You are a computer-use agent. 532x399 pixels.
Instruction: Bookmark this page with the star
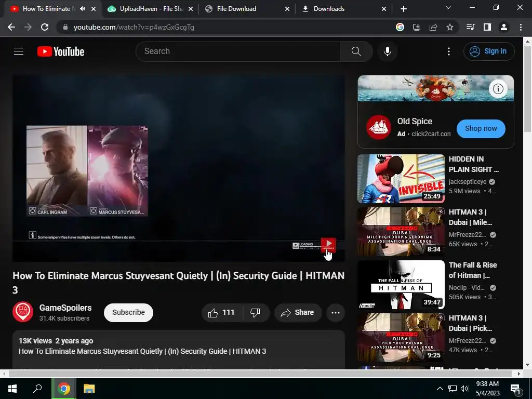pyautogui.click(x=450, y=27)
